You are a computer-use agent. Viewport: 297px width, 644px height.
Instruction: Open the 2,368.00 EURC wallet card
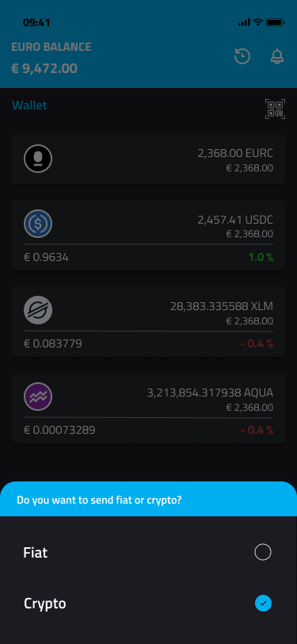pyautogui.click(x=148, y=159)
